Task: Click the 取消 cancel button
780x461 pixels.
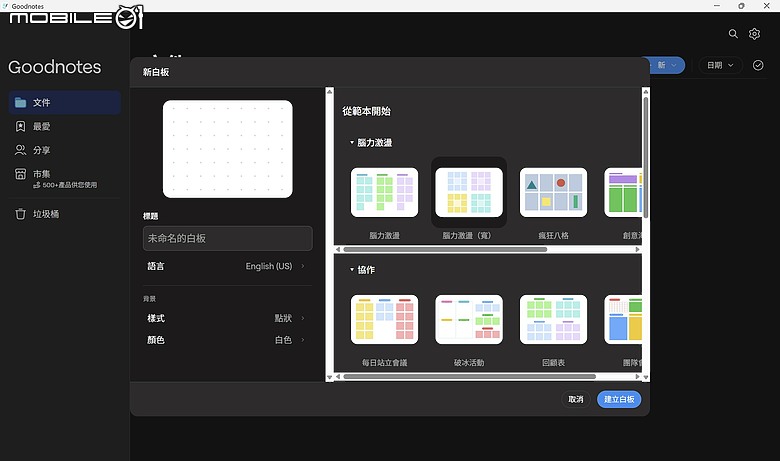Action: point(576,399)
